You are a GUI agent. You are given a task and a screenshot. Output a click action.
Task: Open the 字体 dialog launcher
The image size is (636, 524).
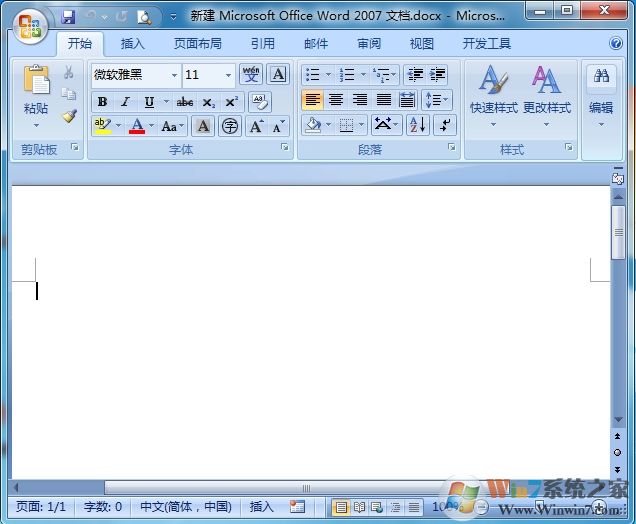point(285,147)
